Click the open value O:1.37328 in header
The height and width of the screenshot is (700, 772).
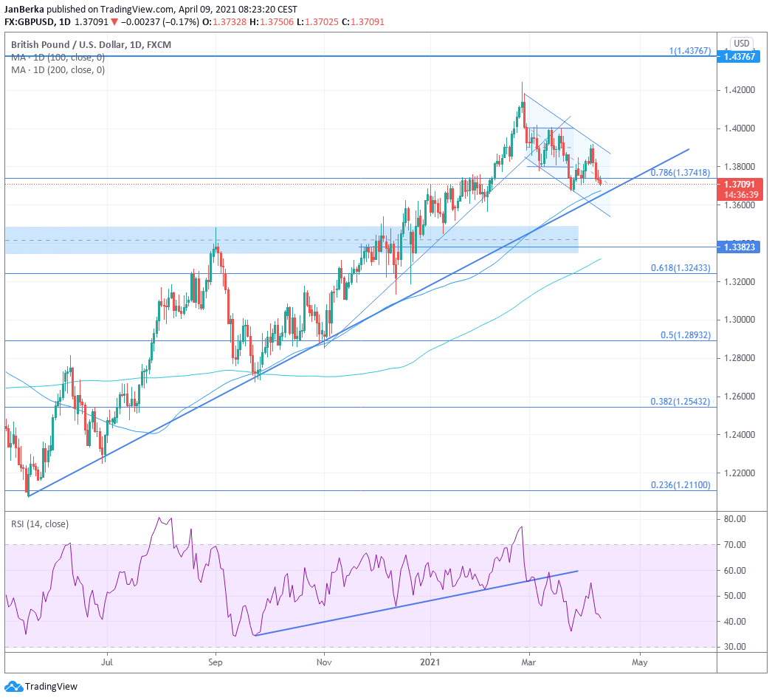coord(224,21)
